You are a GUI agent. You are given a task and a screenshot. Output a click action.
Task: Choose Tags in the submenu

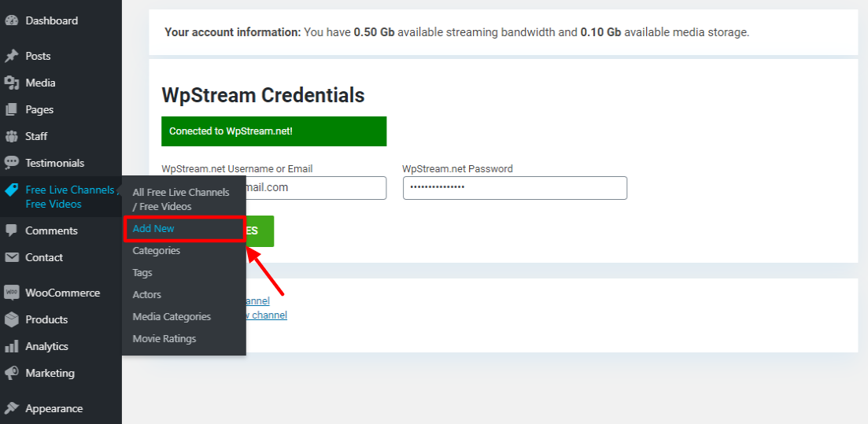click(142, 273)
